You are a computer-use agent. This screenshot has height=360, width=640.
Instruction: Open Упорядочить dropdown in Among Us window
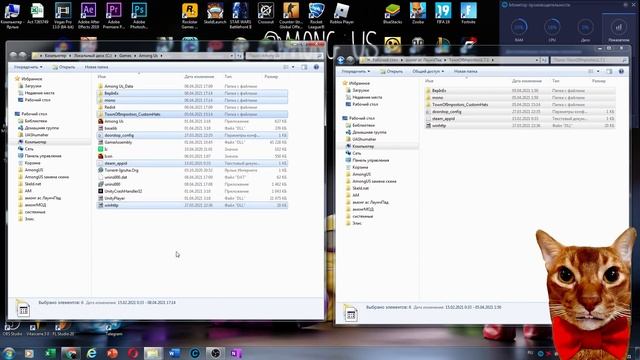tap(28, 67)
